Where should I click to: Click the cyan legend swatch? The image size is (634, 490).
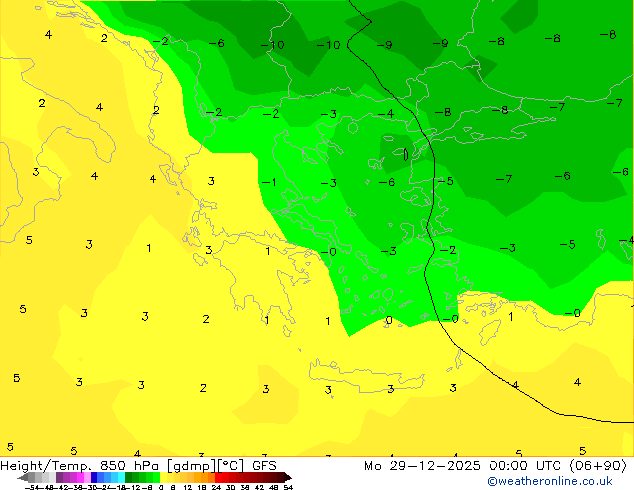122,477
